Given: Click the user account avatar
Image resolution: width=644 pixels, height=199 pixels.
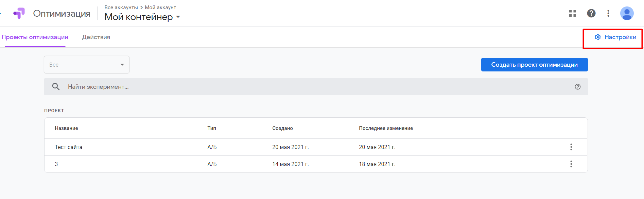Looking at the screenshot, I should tap(627, 13).
